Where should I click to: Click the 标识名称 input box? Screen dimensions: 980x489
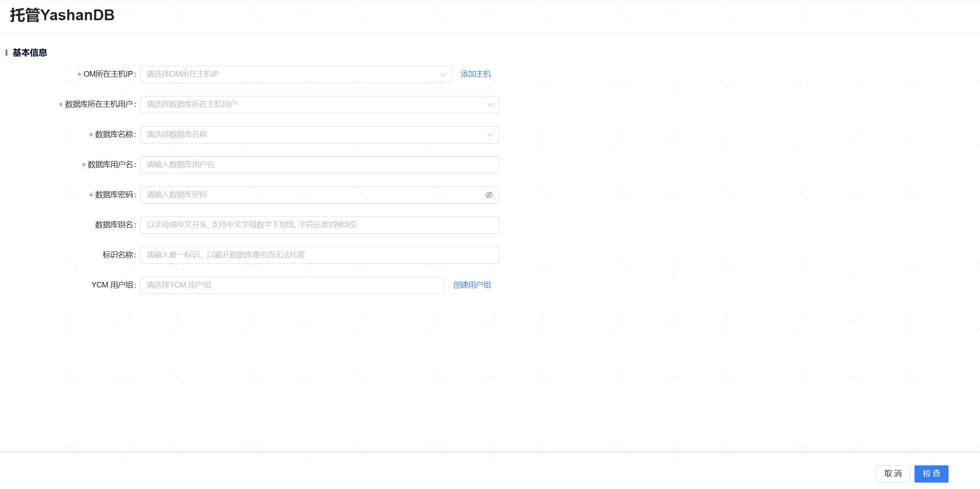[319, 255]
